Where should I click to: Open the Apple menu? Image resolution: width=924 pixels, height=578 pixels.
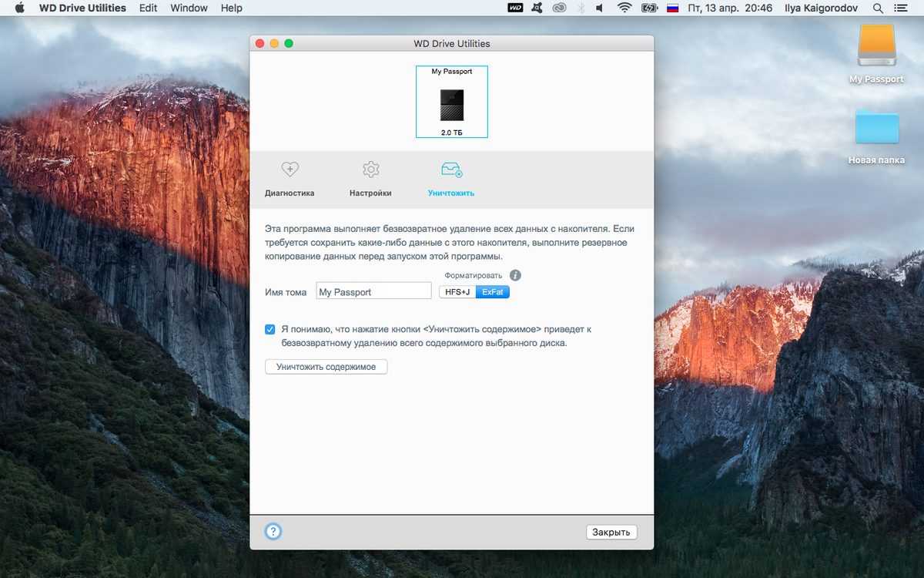coord(20,8)
